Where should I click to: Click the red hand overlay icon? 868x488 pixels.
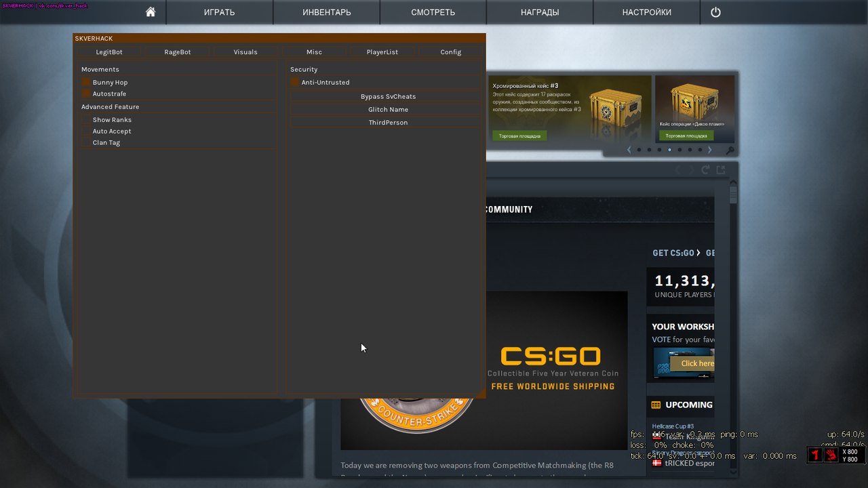831,455
